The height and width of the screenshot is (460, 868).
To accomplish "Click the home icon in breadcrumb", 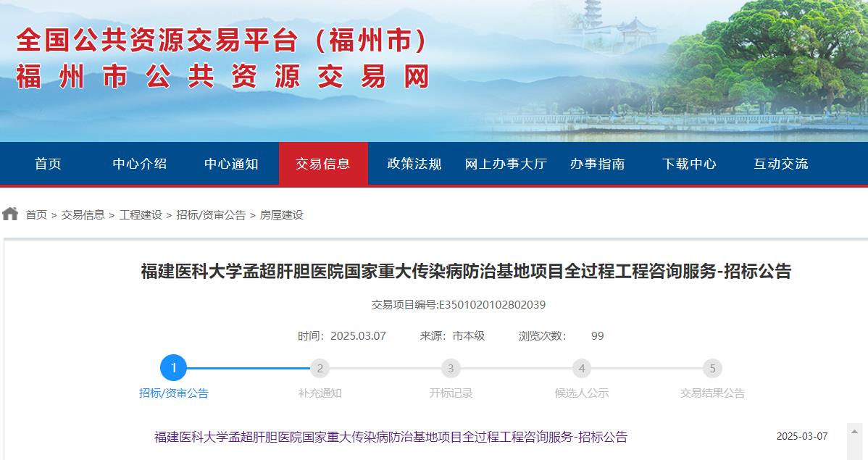I will (x=10, y=214).
